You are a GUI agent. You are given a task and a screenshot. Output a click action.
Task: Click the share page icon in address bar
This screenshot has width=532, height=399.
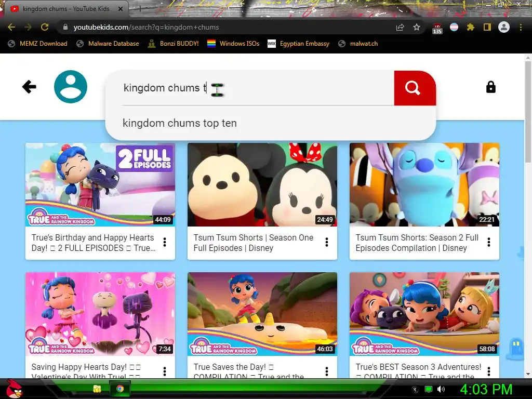[x=400, y=27]
